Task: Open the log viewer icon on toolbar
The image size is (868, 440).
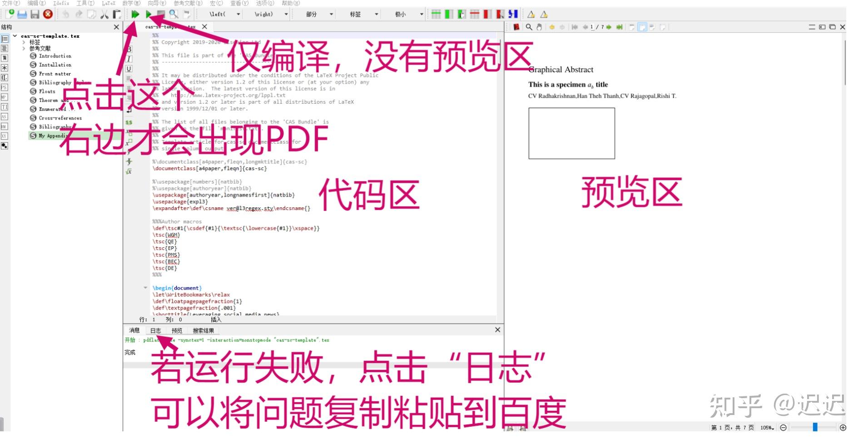Action: [187, 14]
